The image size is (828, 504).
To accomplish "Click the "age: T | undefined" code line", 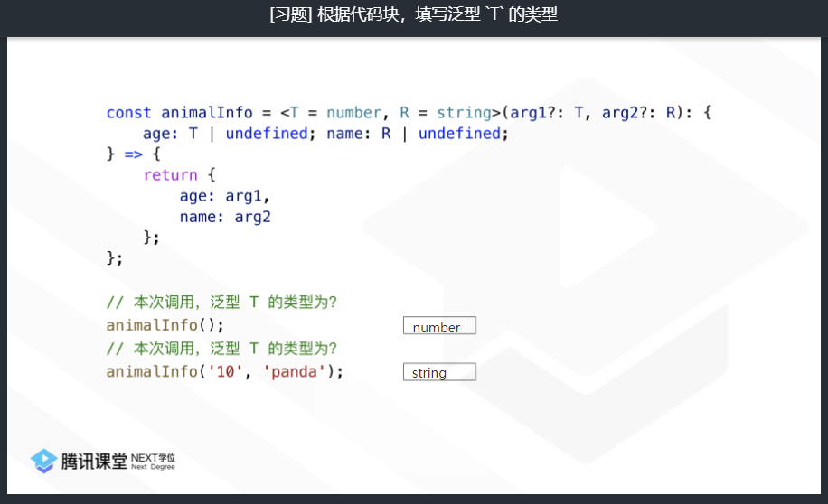I will coord(325,134).
